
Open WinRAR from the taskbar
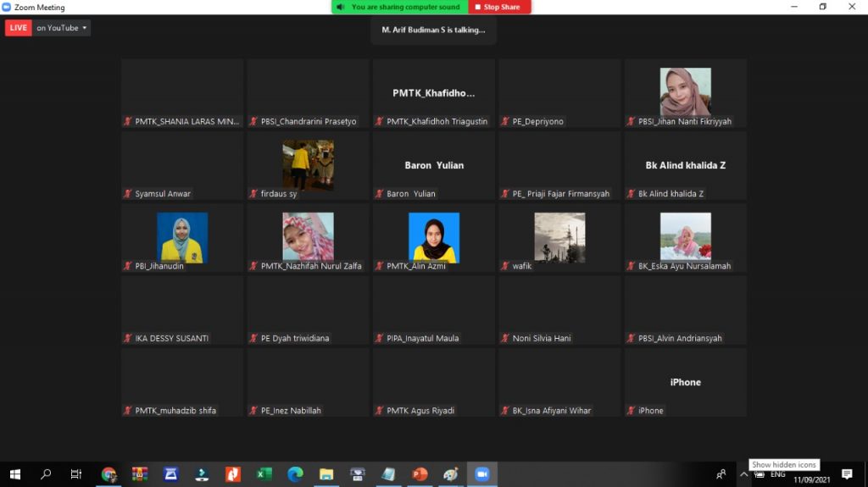[x=140, y=474]
